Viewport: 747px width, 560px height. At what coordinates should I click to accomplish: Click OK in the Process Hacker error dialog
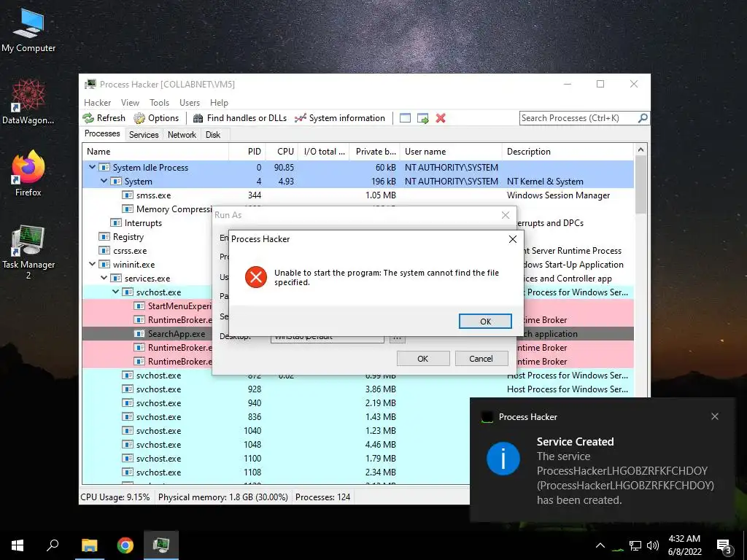tap(485, 322)
